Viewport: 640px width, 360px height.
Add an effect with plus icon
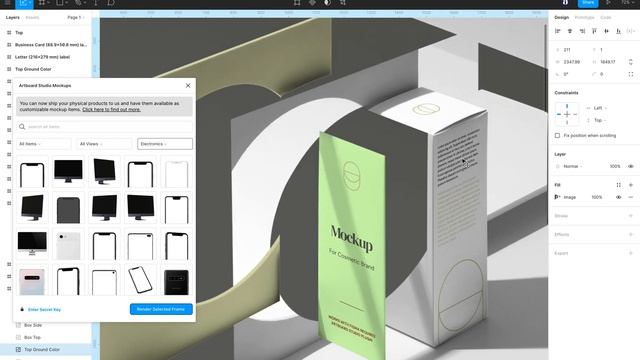click(631, 234)
